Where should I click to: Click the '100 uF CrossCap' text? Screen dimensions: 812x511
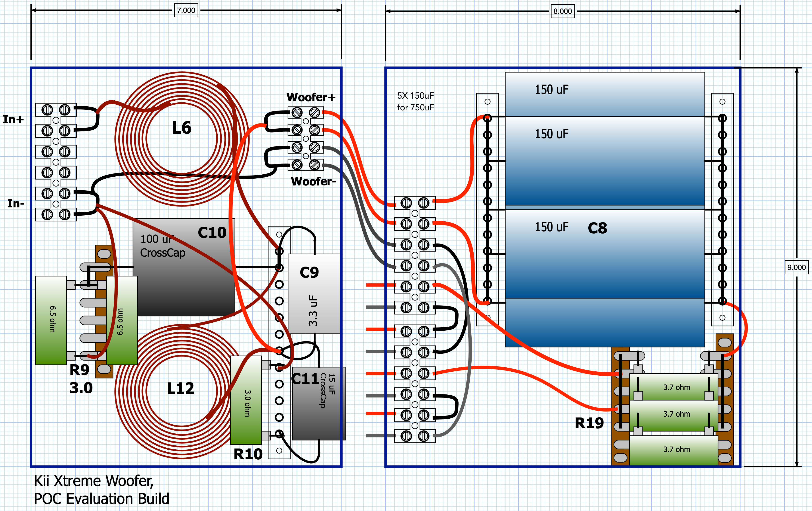[x=162, y=246]
